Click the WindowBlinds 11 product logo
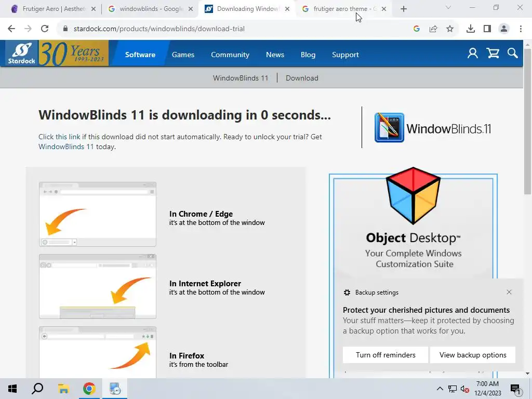The height and width of the screenshot is (399, 532). coord(433,128)
